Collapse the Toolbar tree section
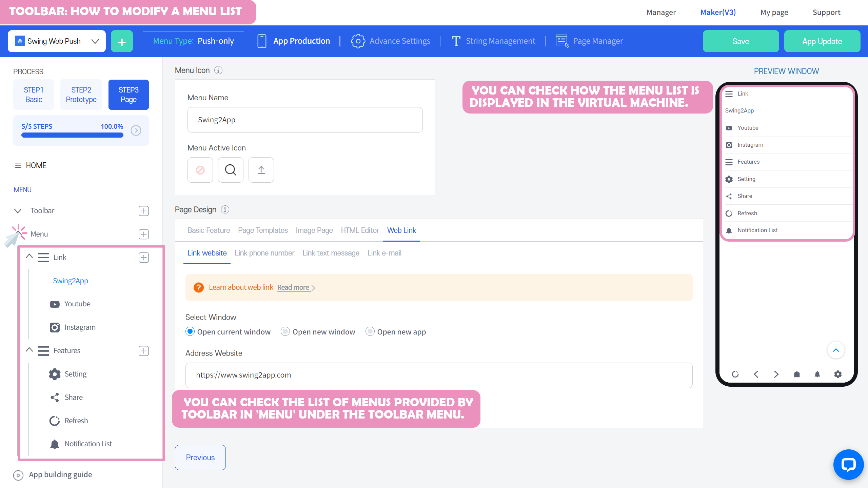868x488 pixels. [18, 211]
